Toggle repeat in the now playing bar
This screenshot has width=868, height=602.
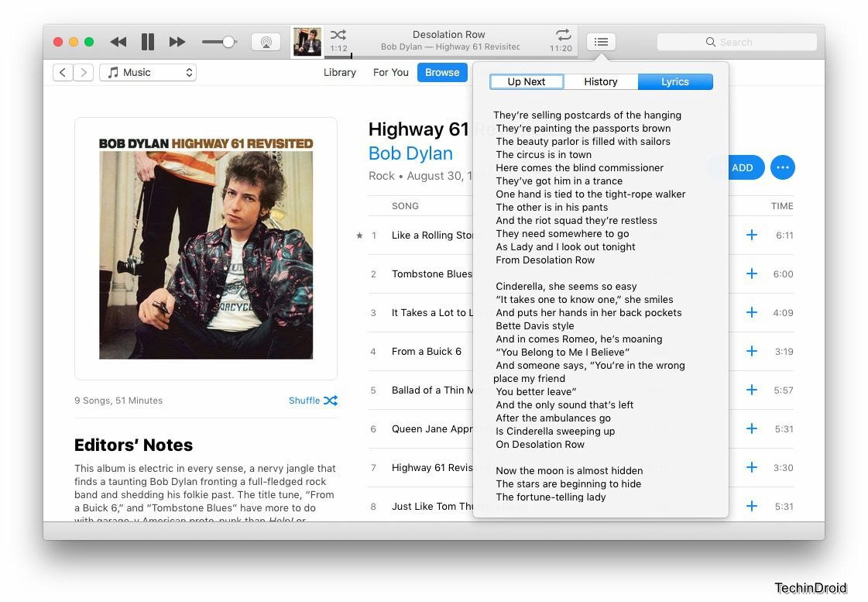(x=563, y=35)
